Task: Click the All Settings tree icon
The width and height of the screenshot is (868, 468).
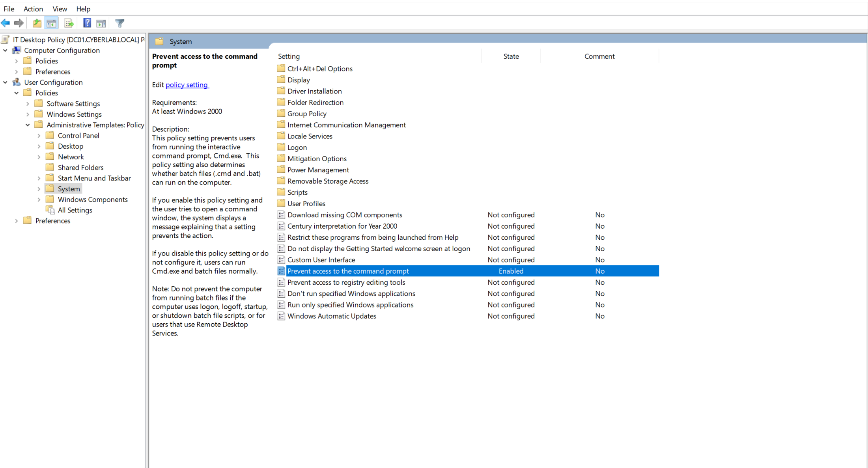Action: point(50,210)
